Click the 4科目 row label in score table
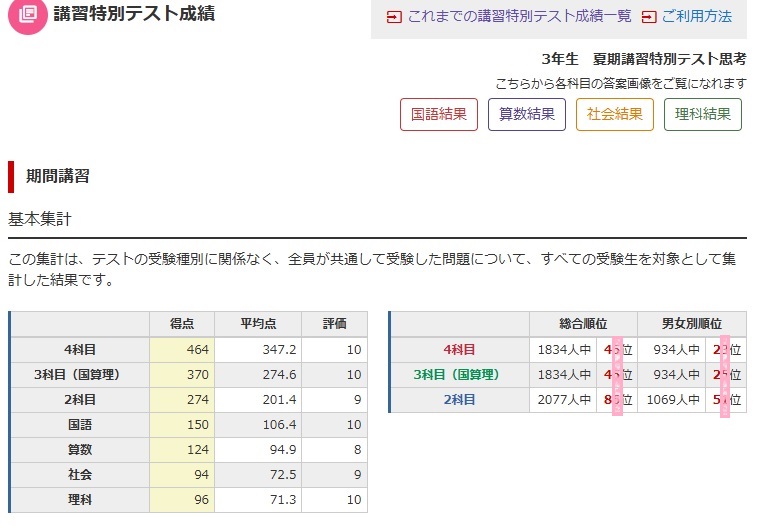This screenshot has width=760, height=528. click(80, 350)
